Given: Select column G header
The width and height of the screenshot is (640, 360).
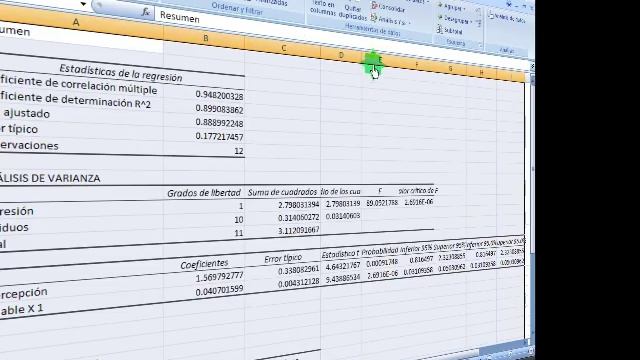Looking at the screenshot, I should (x=450, y=69).
